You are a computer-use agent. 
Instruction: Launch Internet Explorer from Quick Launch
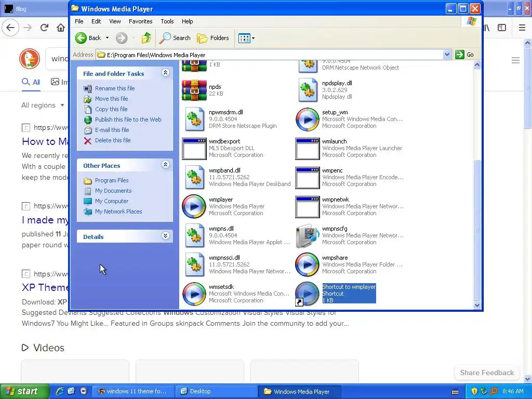(60, 391)
